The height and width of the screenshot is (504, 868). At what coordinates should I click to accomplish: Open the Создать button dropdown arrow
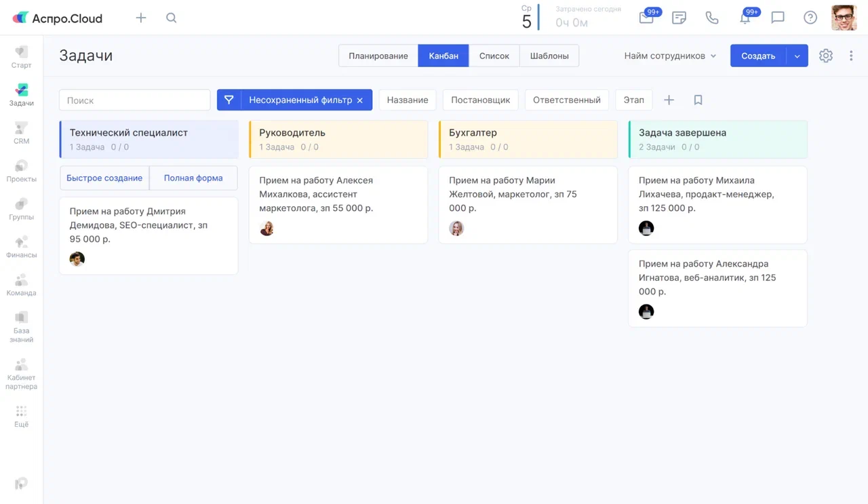797,56
